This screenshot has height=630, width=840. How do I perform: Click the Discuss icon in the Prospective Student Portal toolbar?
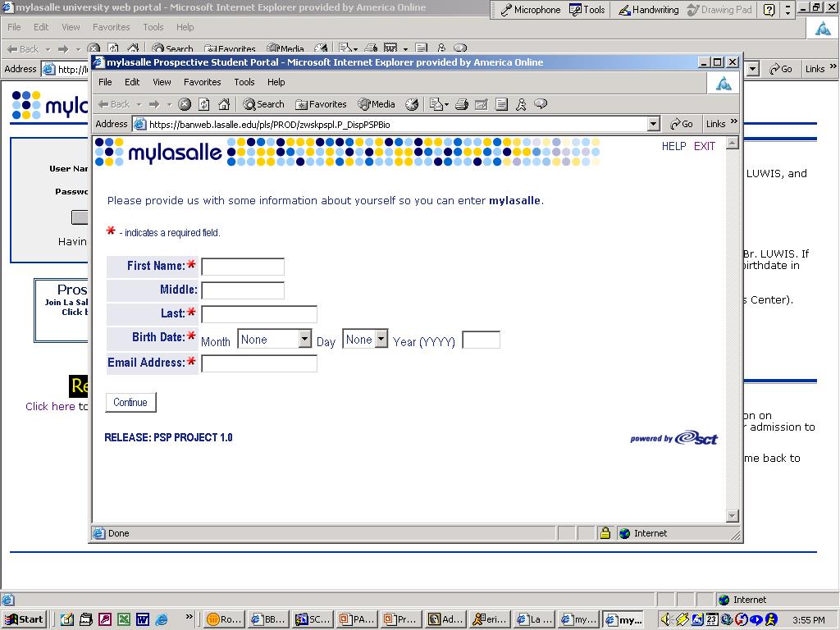point(501,104)
